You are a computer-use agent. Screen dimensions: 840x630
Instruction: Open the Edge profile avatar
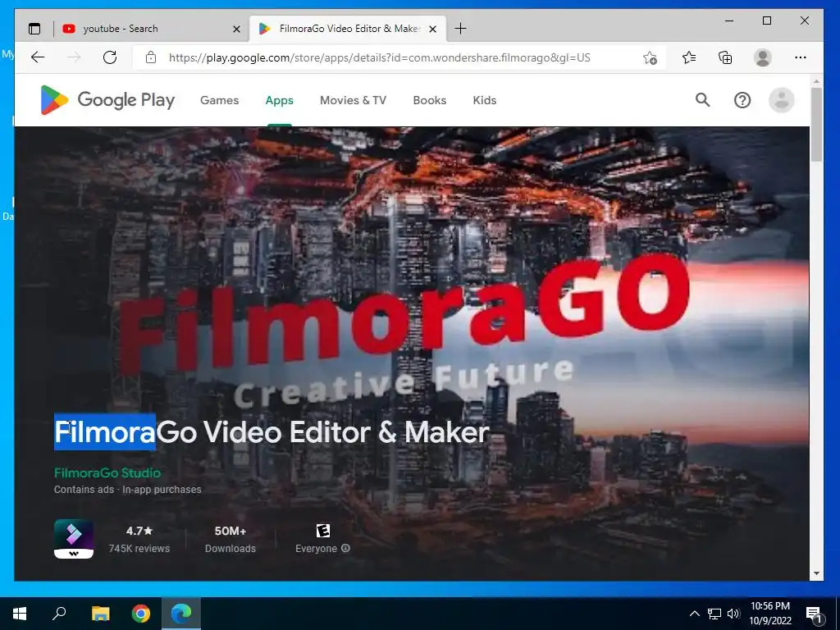[x=762, y=57]
